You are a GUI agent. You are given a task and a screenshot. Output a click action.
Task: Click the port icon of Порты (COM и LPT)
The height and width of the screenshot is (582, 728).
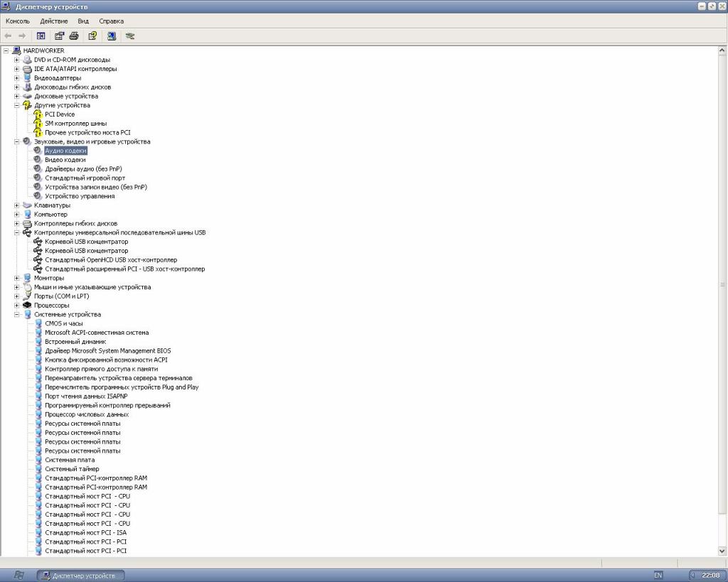(x=28, y=296)
